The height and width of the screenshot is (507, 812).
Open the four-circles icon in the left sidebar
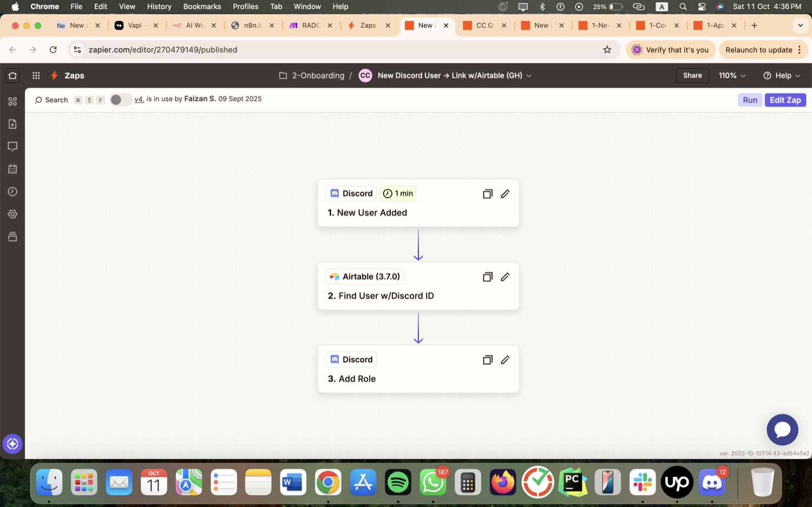pos(12,101)
